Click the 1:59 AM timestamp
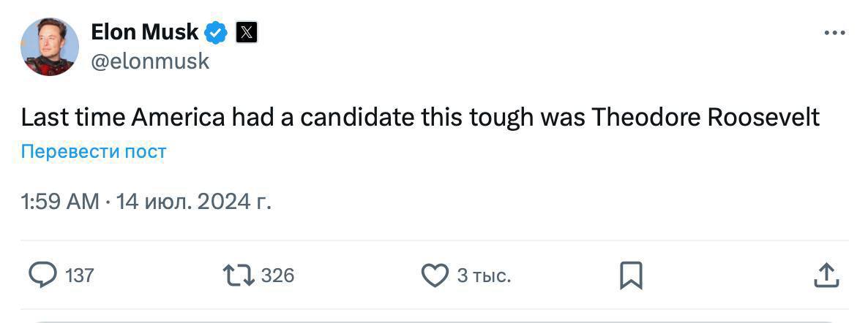 tap(59, 201)
